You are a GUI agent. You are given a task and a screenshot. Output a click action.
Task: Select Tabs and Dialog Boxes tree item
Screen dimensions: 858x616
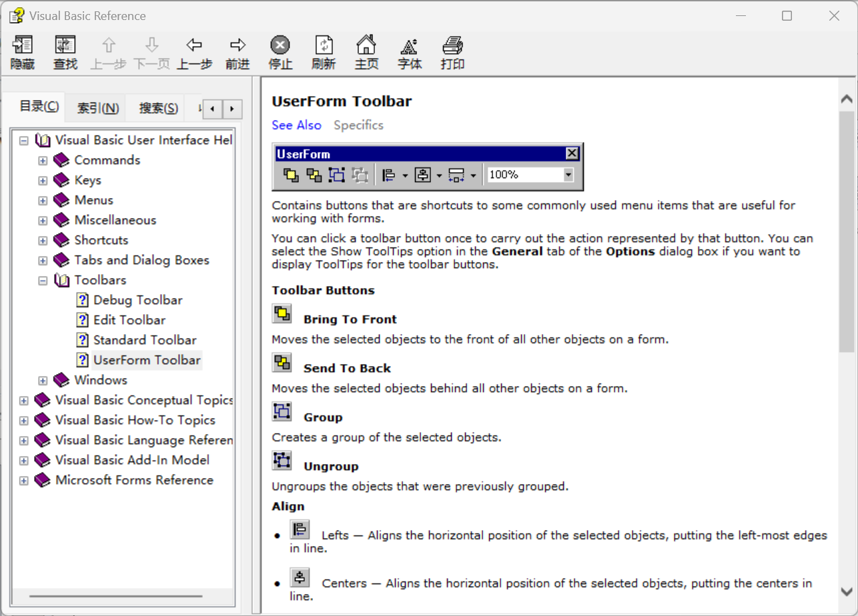tap(141, 261)
